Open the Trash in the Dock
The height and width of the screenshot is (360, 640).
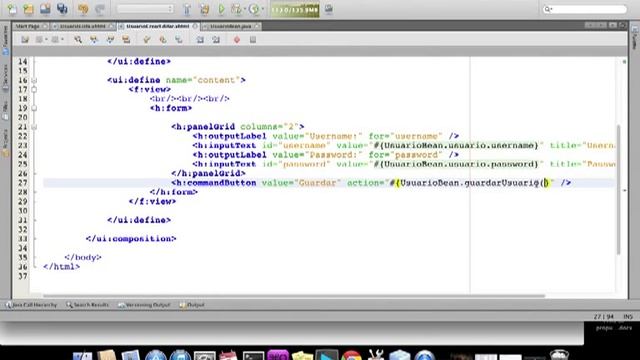coord(559,355)
